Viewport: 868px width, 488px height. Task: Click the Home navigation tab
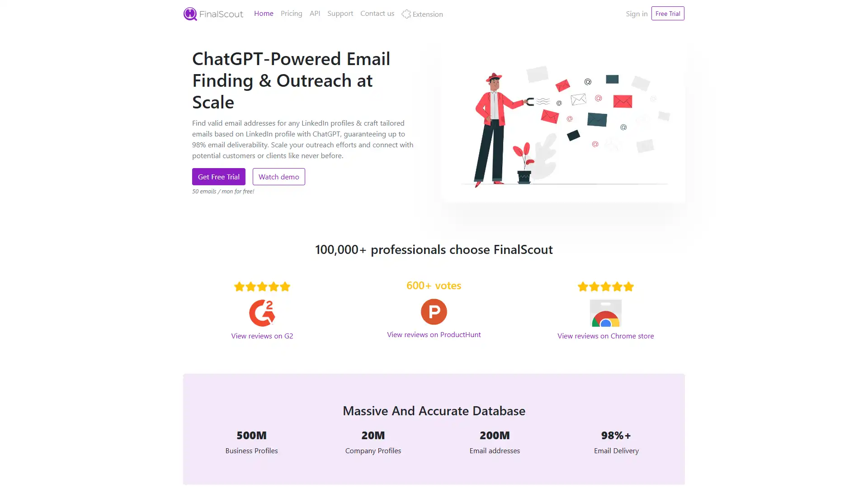tap(264, 13)
